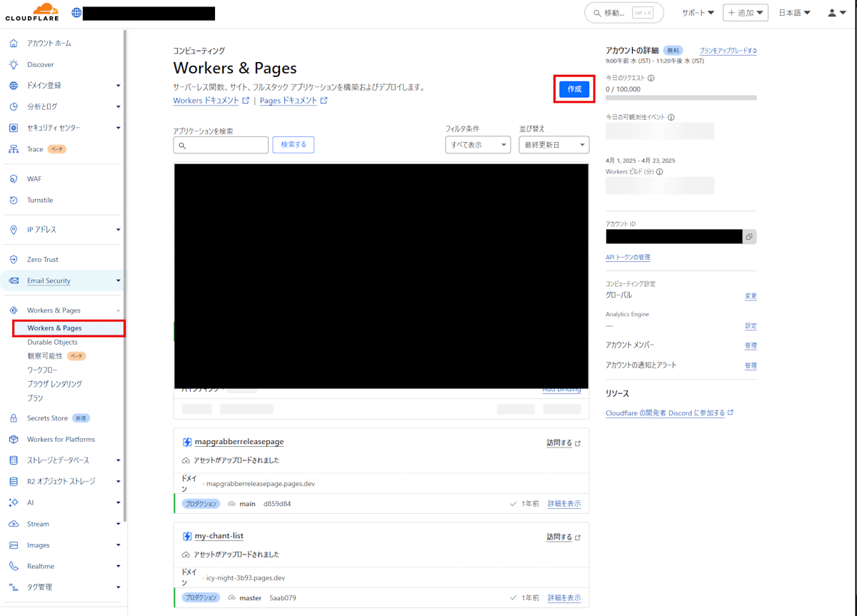This screenshot has height=616, width=857.
Task: Click the globe icon beside the logo
Action: (76, 13)
